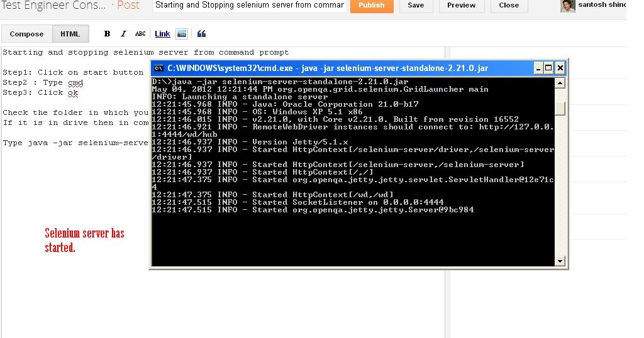Close the cmd.exe window
The width and height of the screenshot is (644, 338).
click(x=560, y=68)
